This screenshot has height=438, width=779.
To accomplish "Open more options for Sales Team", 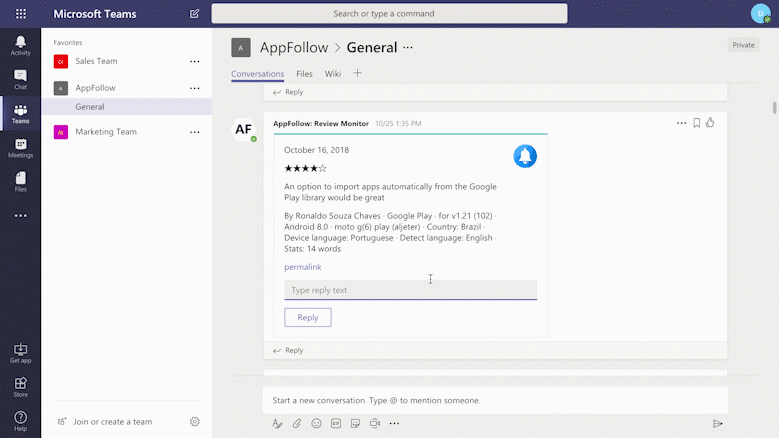I will click(x=195, y=62).
